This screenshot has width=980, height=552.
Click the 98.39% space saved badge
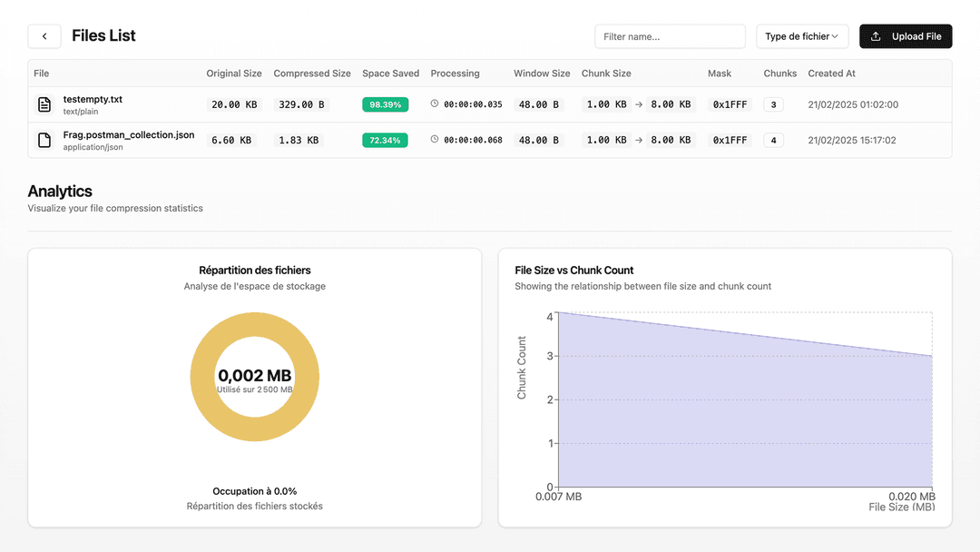tap(385, 104)
